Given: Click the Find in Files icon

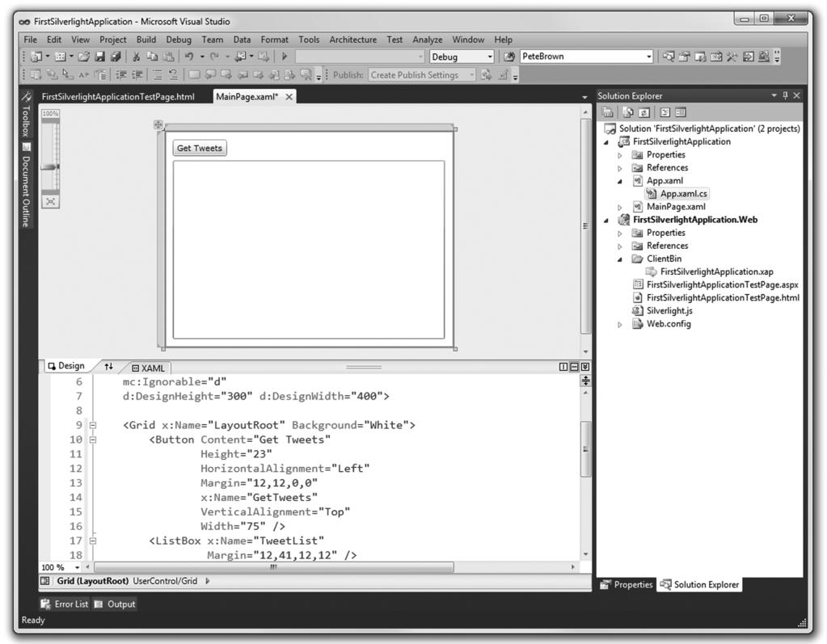Looking at the screenshot, I should (509, 57).
